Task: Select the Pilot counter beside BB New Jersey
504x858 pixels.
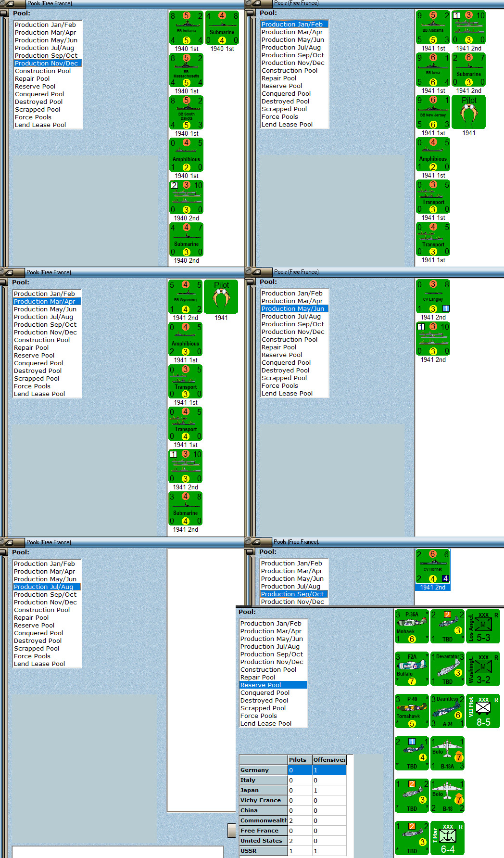Action: click(469, 112)
